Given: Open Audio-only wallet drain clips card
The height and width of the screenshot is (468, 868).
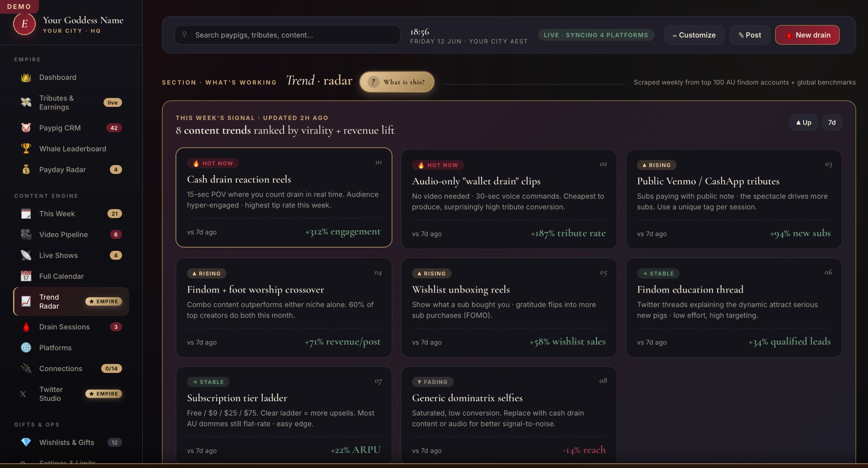Looking at the screenshot, I should pyautogui.click(x=509, y=199).
